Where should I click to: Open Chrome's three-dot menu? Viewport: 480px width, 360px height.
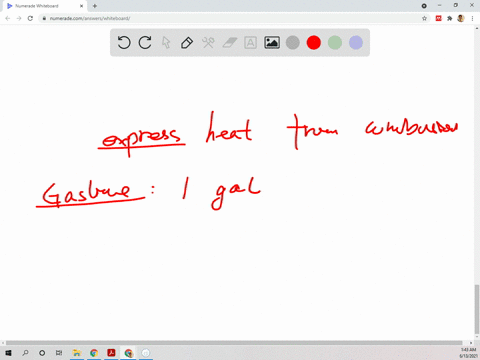pyautogui.click(x=472, y=18)
